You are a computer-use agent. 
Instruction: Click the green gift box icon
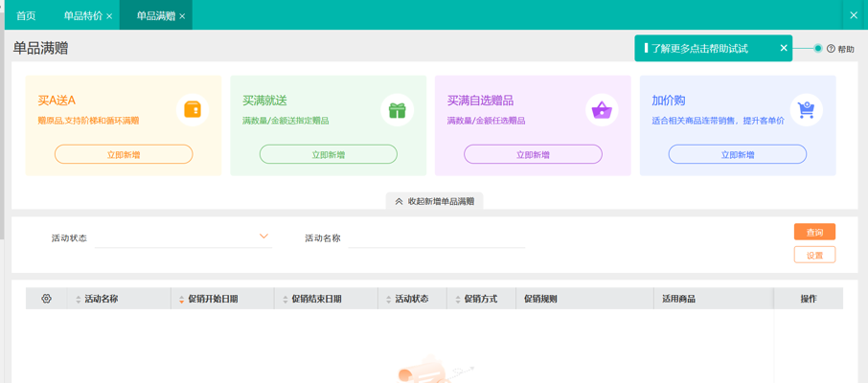(397, 109)
